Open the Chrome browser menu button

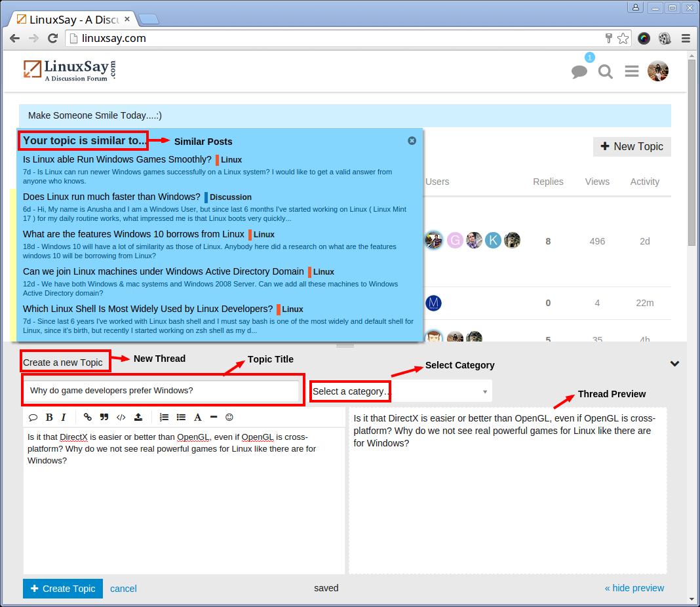[686, 39]
